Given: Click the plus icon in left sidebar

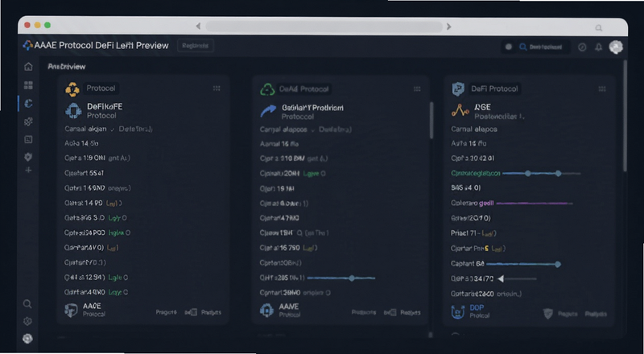Looking at the screenshot, I should coord(28,170).
